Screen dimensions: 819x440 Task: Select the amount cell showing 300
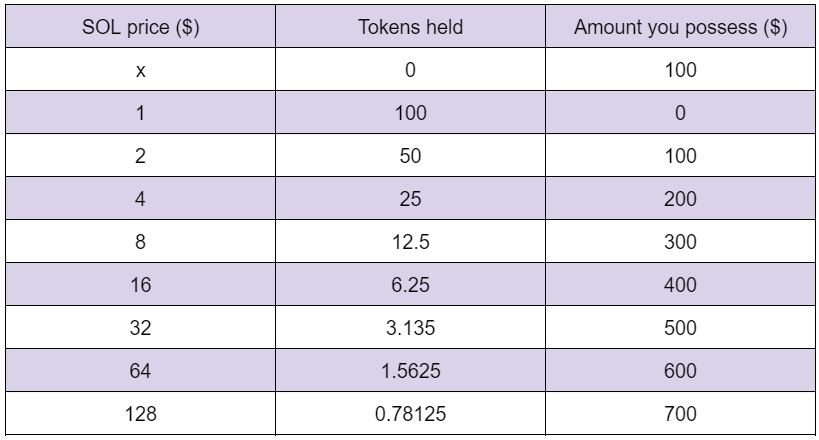680,241
